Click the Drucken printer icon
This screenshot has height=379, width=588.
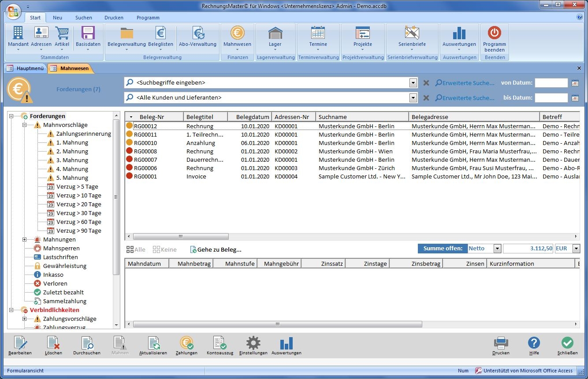[x=501, y=346]
